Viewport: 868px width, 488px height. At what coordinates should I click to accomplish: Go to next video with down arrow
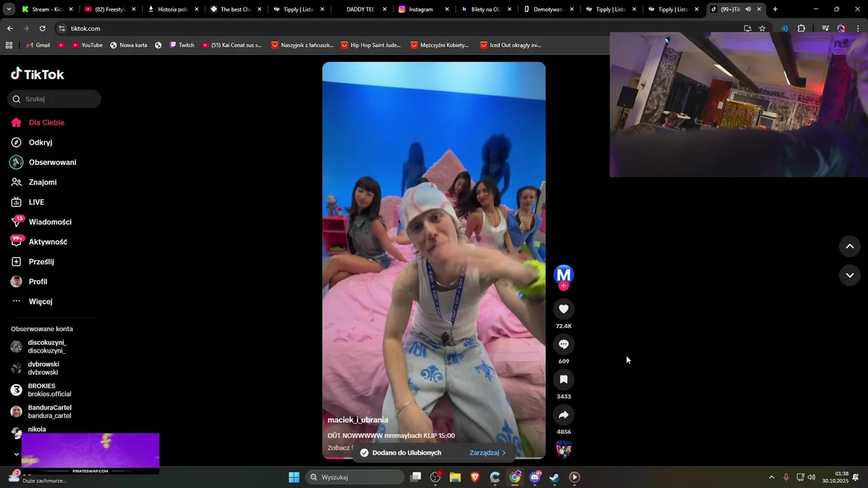(850, 274)
